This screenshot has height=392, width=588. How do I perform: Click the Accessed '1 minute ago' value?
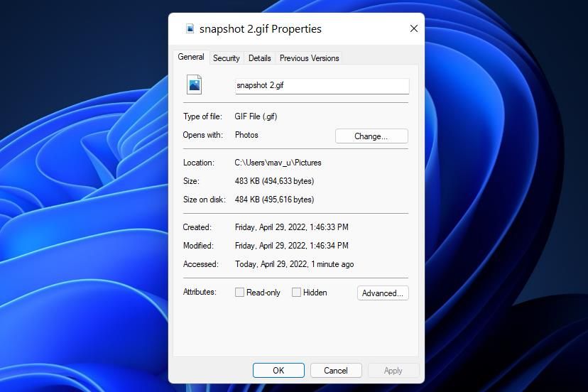point(294,264)
